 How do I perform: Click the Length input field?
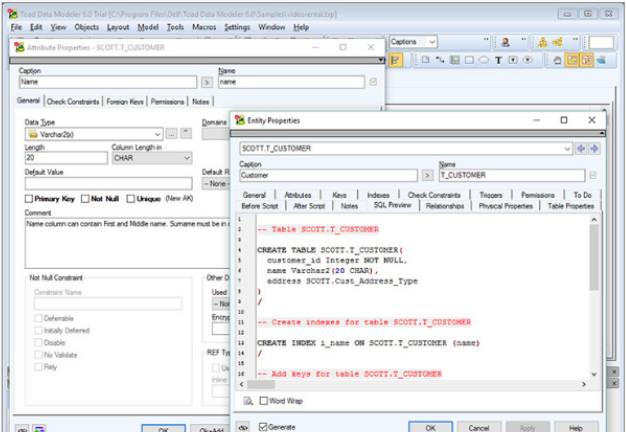click(66, 158)
